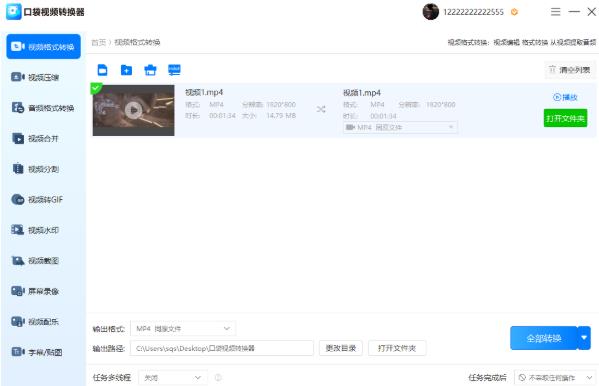This screenshot has height=386, width=599.
Task: Uncheck the green checkmark on 视频1.mp4 thumbnail
Action: pyautogui.click(x=96, y=88)
